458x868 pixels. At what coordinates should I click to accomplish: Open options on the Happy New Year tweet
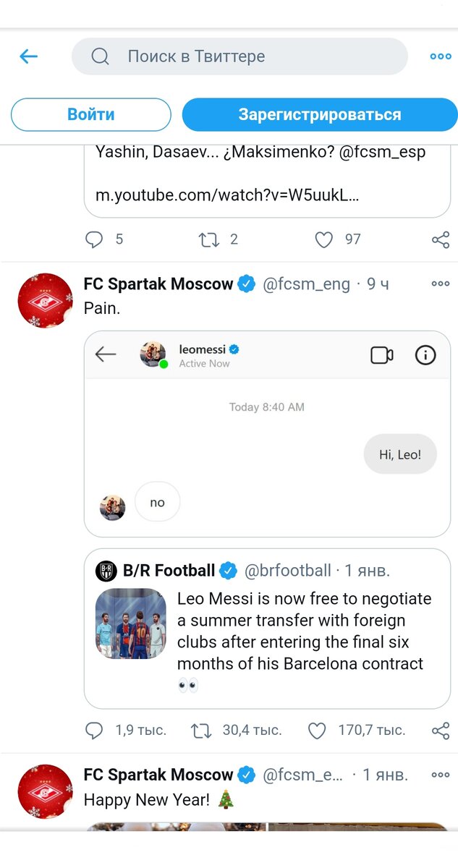[x=440, y=774]
